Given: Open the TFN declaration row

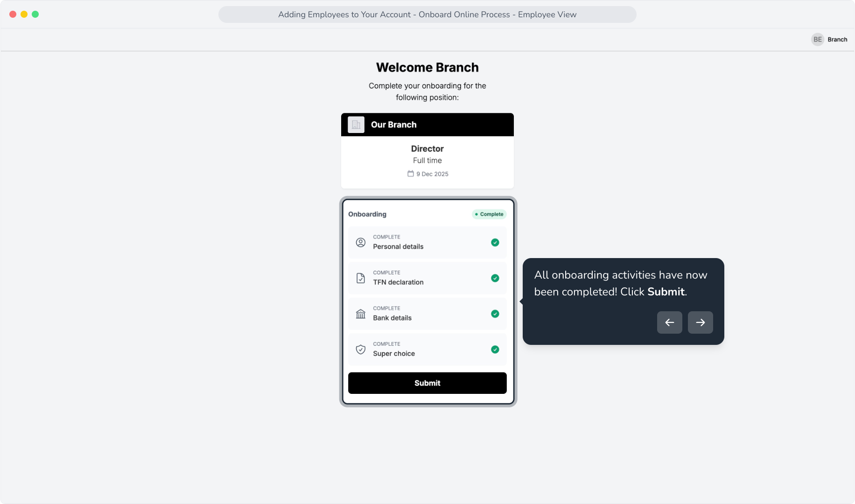Looking at the screenshot, I should point(427,278).
